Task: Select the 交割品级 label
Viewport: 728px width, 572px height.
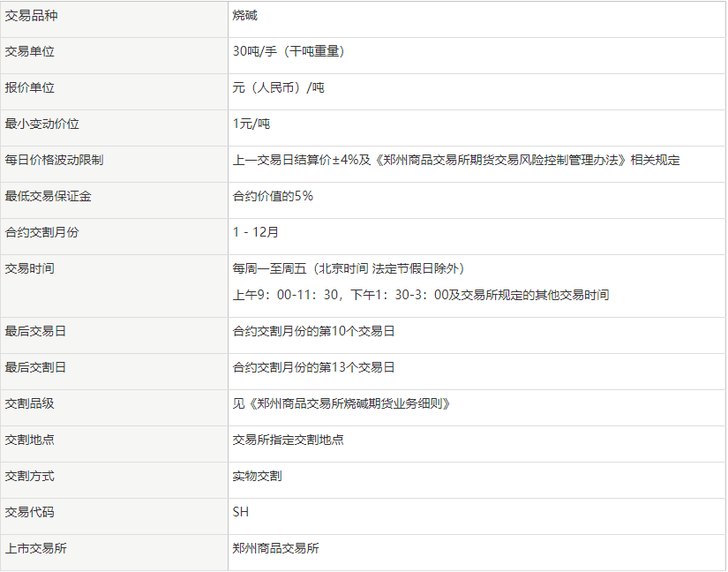Action: click(30, 404)
